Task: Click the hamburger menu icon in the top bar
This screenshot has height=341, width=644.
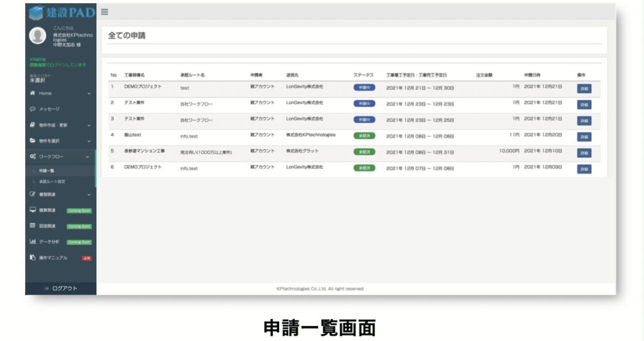Action: click(104, 11)
